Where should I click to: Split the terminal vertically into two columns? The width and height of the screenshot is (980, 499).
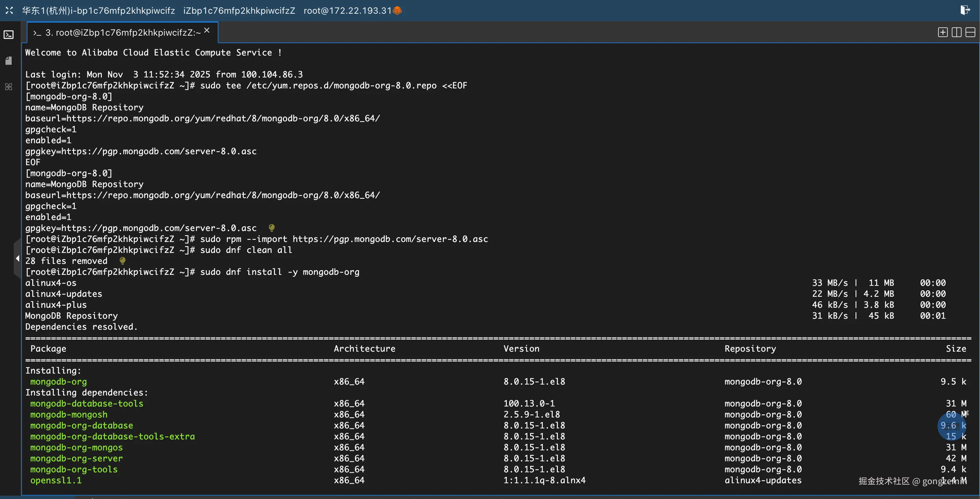coord(956,32)
